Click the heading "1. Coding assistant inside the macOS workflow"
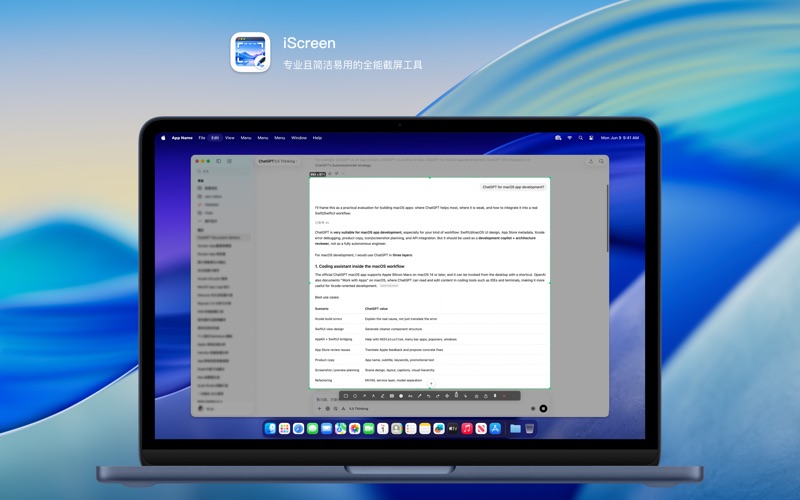 (x=360, y=266)
